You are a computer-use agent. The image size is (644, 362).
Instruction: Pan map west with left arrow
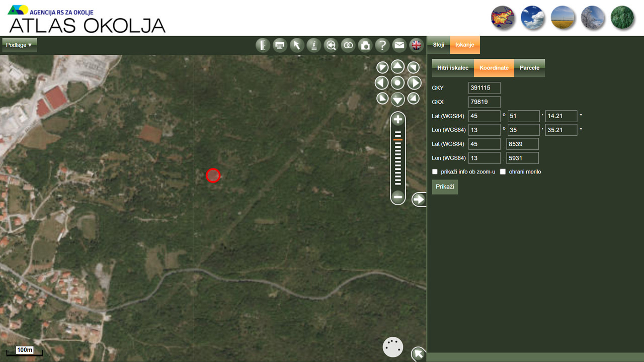(x=382, y=83)
